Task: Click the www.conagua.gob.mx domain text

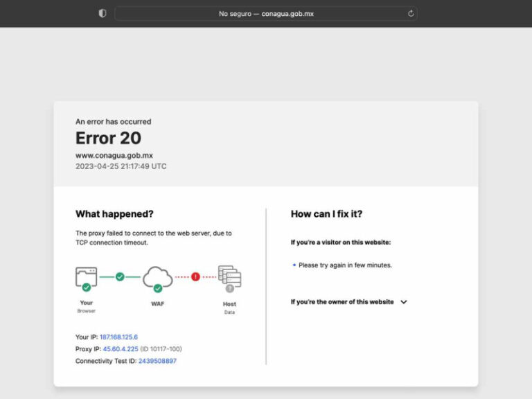Action: pyautogui.click(x=114, y=155)
